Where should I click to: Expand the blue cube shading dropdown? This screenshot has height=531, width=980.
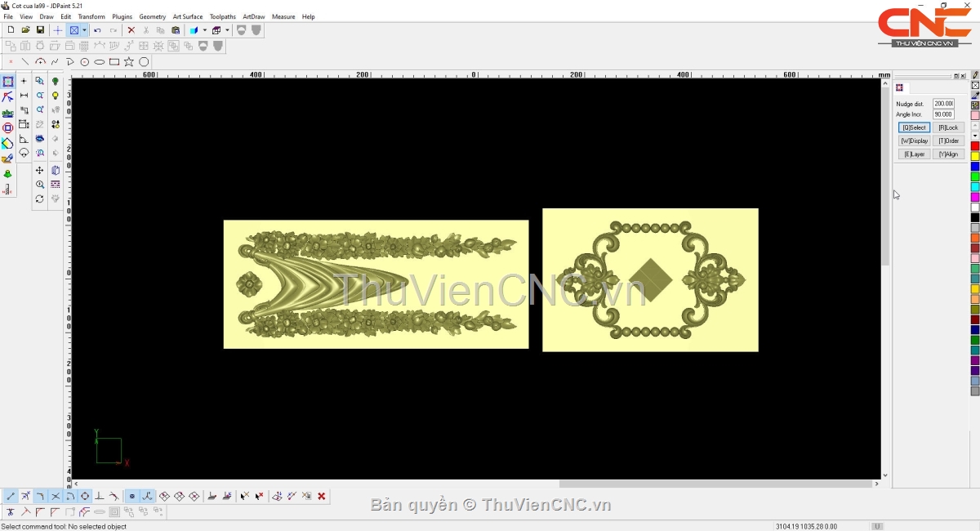(204, 30)
